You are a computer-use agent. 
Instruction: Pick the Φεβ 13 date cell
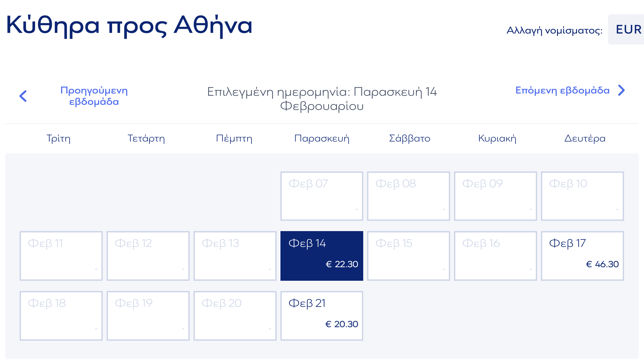tap(235, 256)
